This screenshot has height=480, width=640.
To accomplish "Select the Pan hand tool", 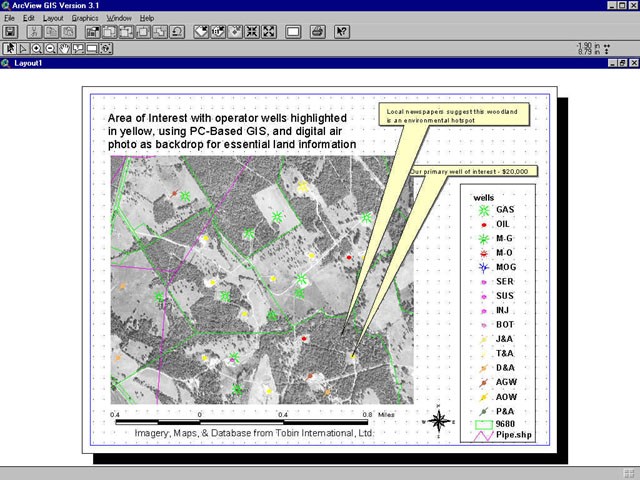I will click(x=64, y=48).
